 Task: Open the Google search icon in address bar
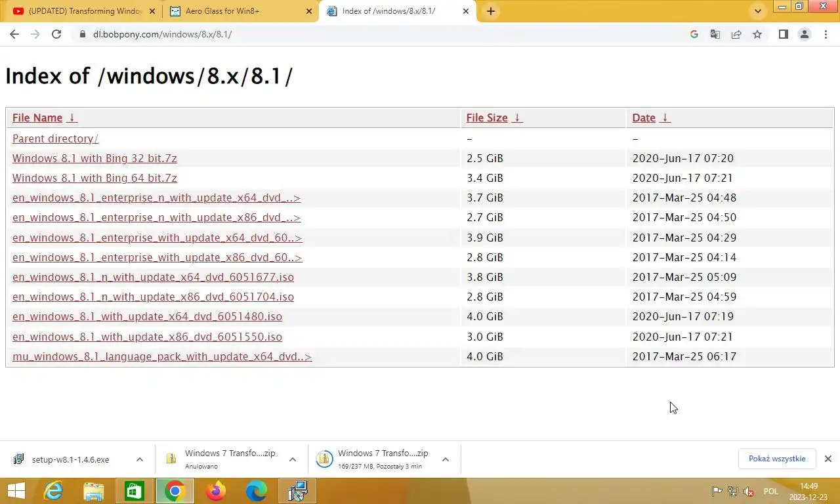(694, 34)
